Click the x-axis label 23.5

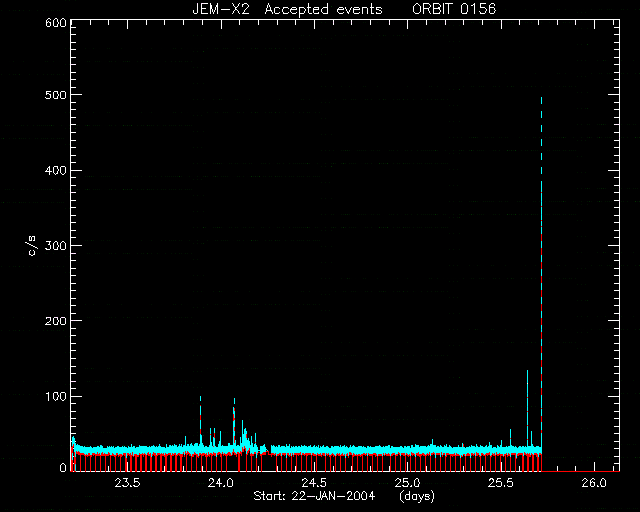(127, 483)
